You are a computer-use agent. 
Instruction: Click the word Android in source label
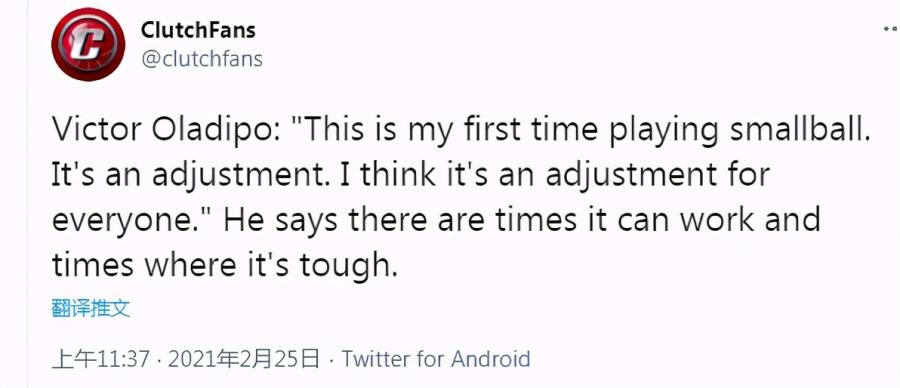pos(490,359)
